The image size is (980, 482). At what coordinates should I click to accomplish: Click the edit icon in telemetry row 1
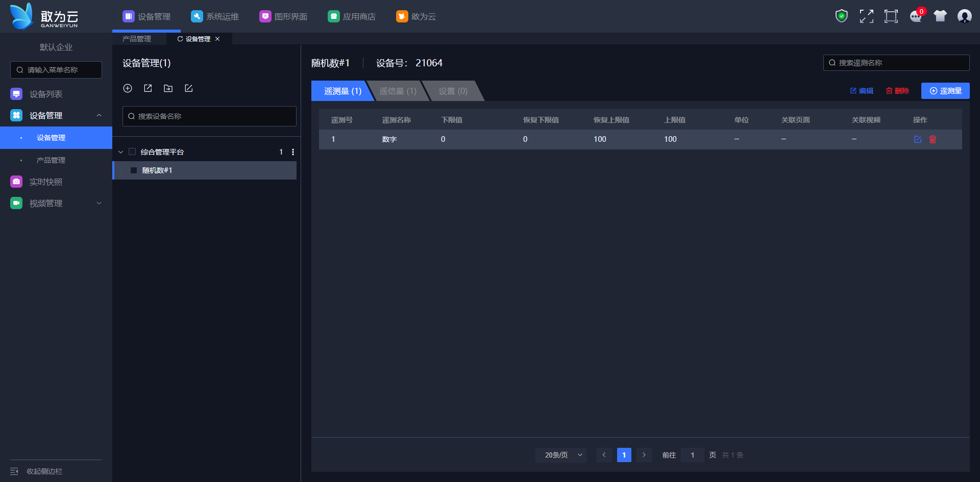918,139
